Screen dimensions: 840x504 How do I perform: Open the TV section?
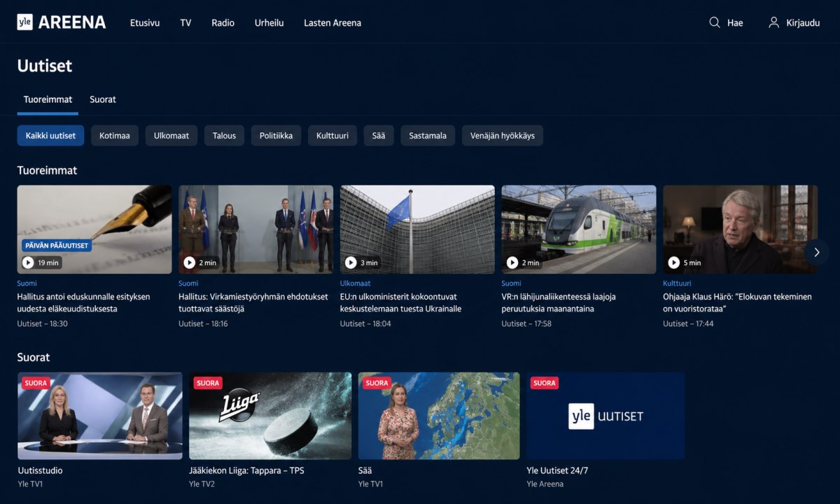pos(185,22)
